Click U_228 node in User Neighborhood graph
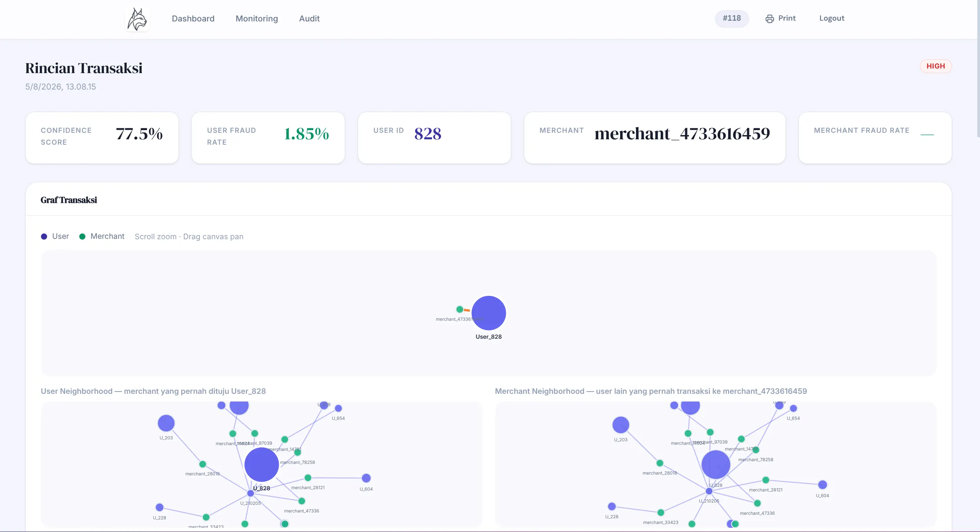This screenshot has width=980, height=532. coord(159,508)
